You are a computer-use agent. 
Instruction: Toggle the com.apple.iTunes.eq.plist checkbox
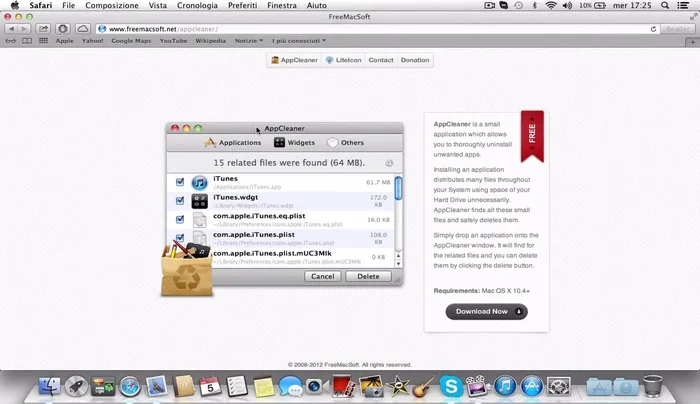180,219
